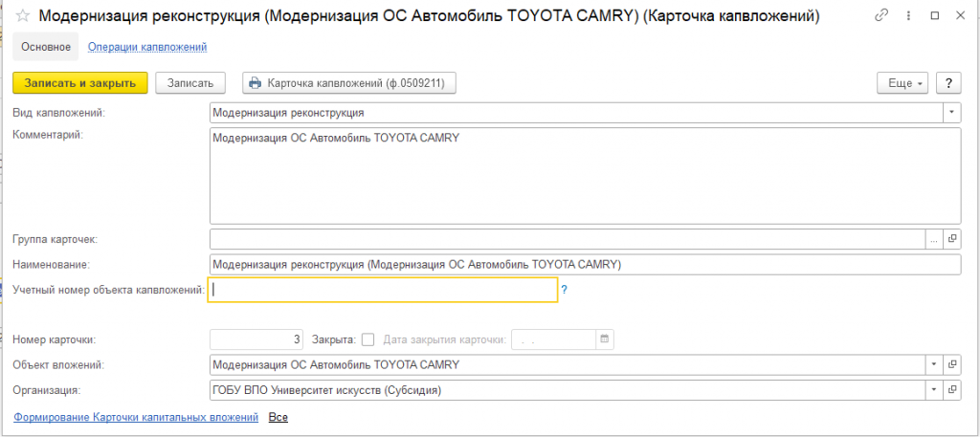The height and width of the screenshot is (437, 980).
Task: Toggle the Закрыта checkbox
Action: [x=368, y=339]
